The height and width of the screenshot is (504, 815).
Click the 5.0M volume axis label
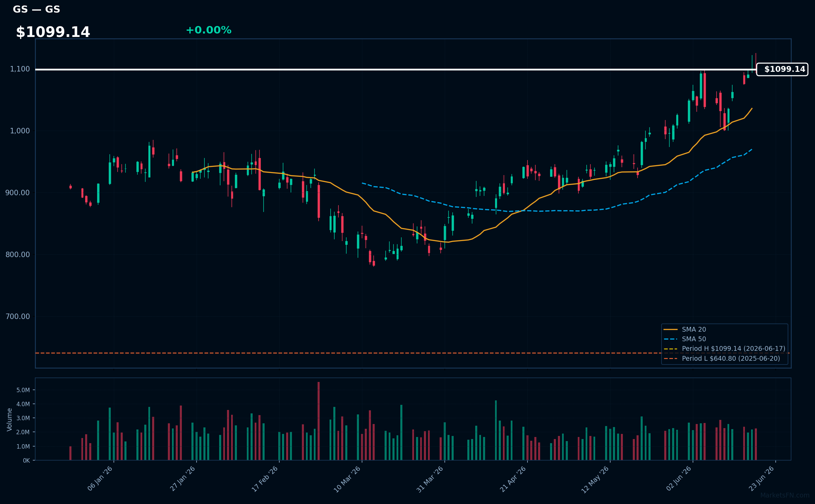[23, 390]
